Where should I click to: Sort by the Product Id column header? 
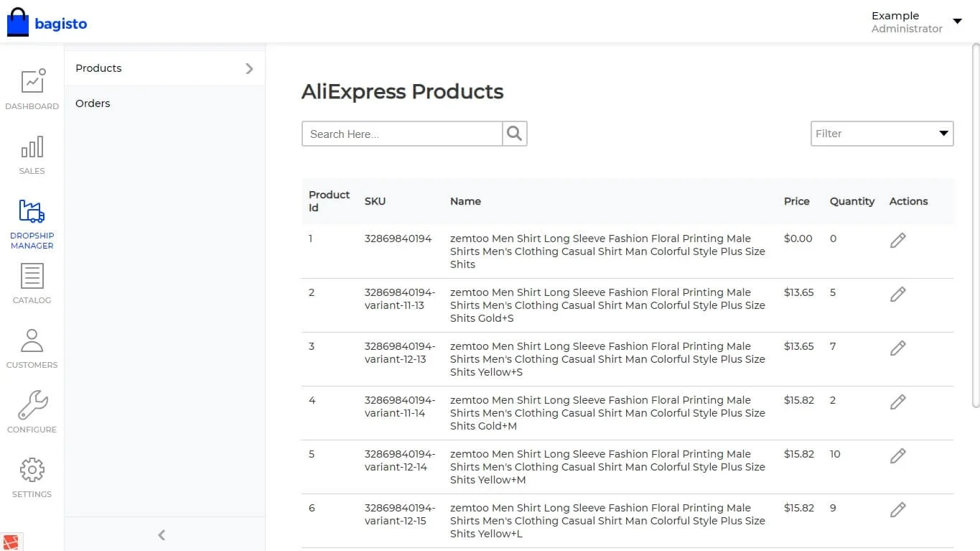(x=329, y=201)
